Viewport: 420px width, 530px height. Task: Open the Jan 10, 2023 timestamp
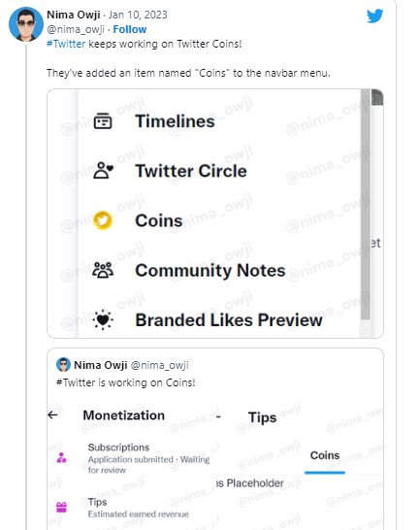tap(138, 15)
